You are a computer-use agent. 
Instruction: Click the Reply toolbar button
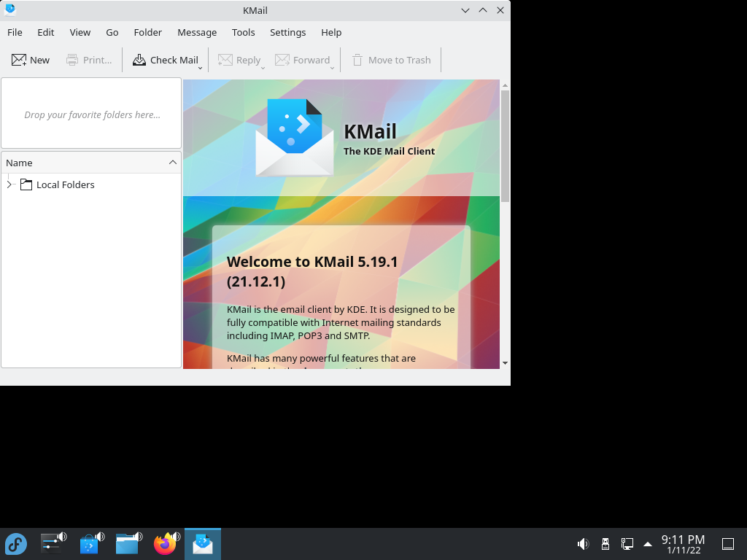pos(239,60)
